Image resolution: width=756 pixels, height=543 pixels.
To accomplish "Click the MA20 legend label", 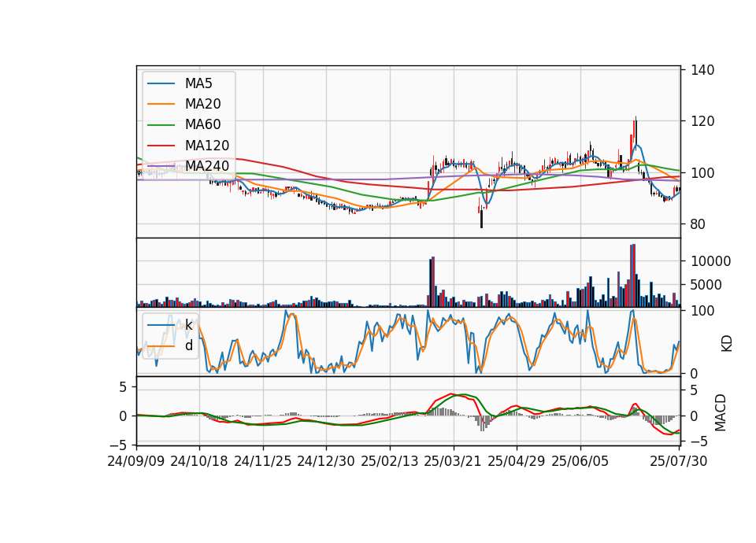I will click(x=202, y=104).
